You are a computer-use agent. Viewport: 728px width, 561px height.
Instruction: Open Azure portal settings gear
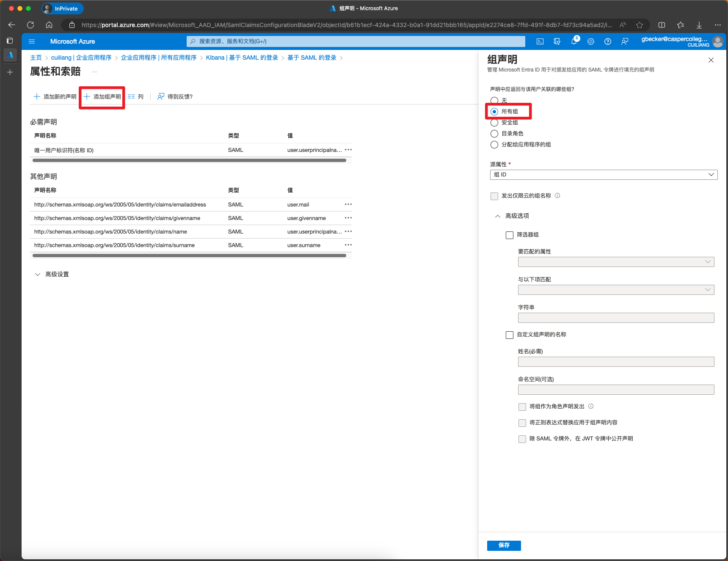(x=591, y=41)
